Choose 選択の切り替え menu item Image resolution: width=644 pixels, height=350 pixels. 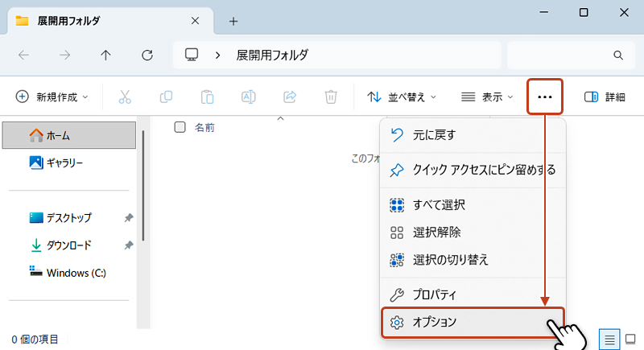coord(473,260)
